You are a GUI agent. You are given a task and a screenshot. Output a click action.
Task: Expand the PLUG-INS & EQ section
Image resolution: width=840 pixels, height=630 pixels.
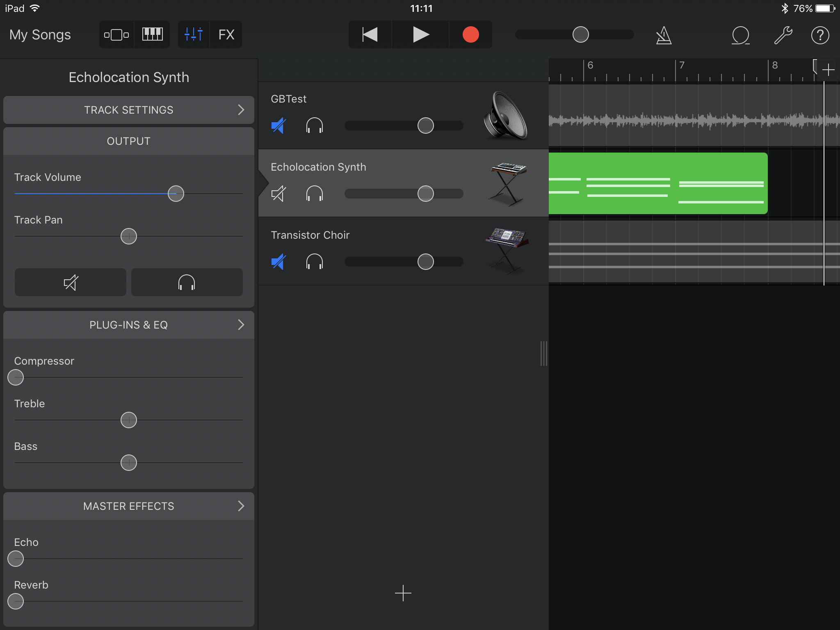242,324
